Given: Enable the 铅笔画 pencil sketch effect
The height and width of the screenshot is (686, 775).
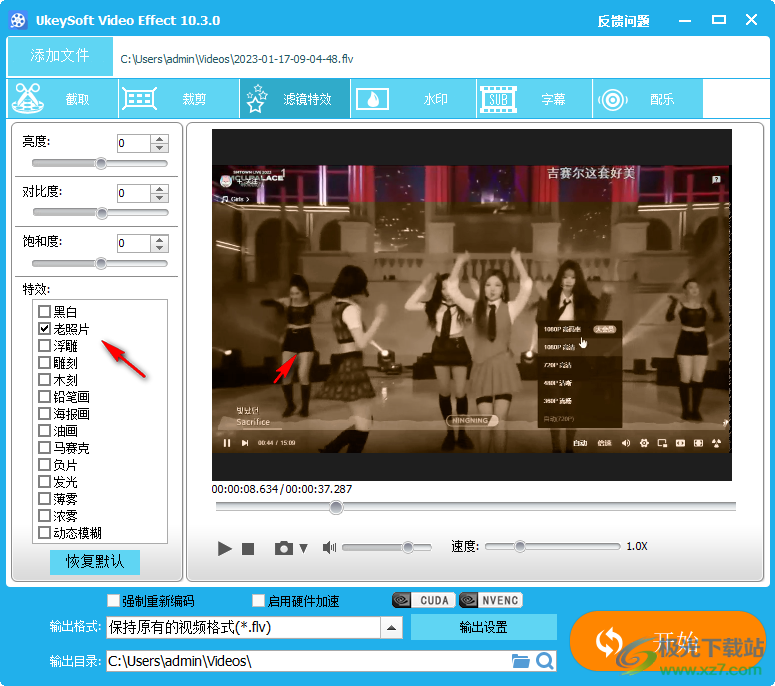Looking at the screenshot, I should pos(44,396).
